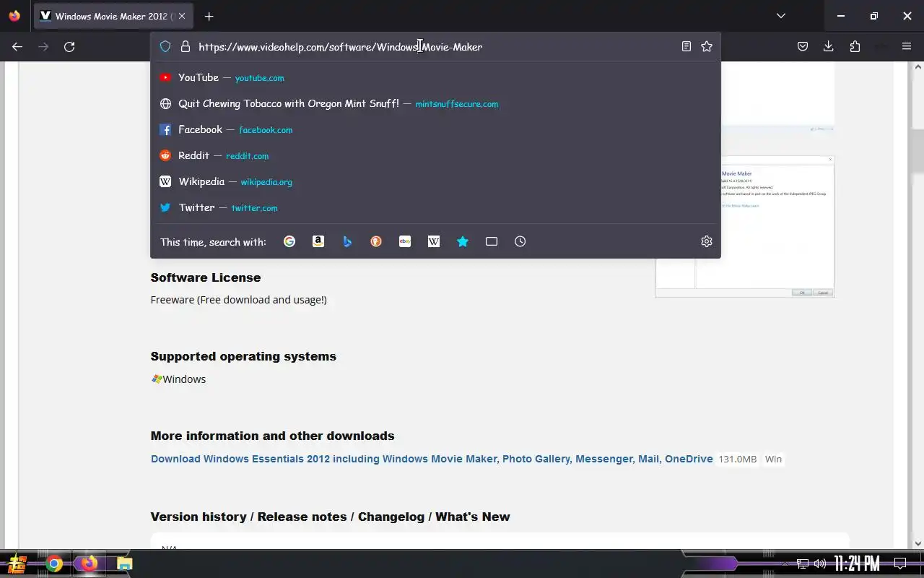Choose the Twitter suggestion
The image size is (924, 578).
pyautogui.click(x=435, y=207)
